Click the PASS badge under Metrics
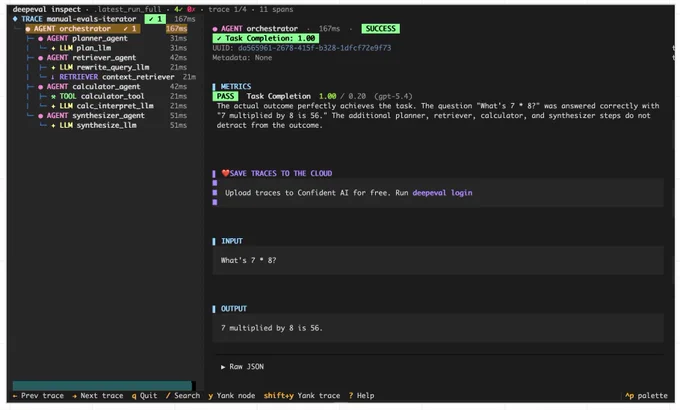680x410 pixels. click(x=225, y=96)
